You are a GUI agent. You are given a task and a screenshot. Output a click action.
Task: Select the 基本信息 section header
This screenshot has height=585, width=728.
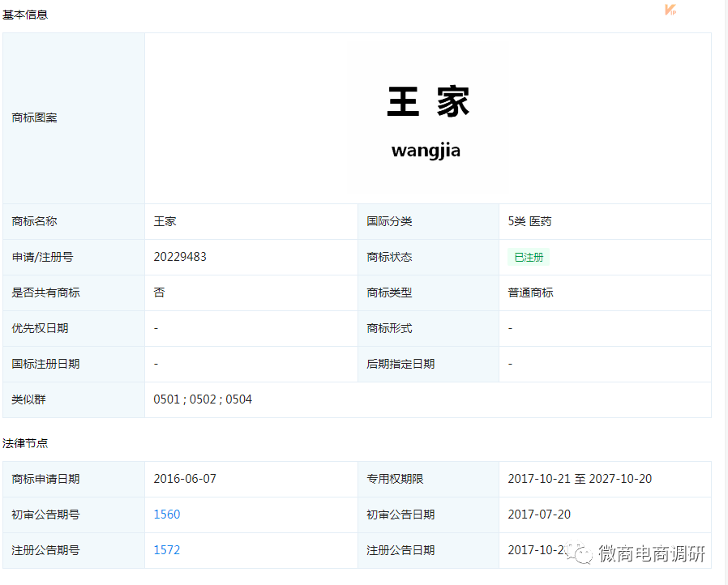pos(27,14)
